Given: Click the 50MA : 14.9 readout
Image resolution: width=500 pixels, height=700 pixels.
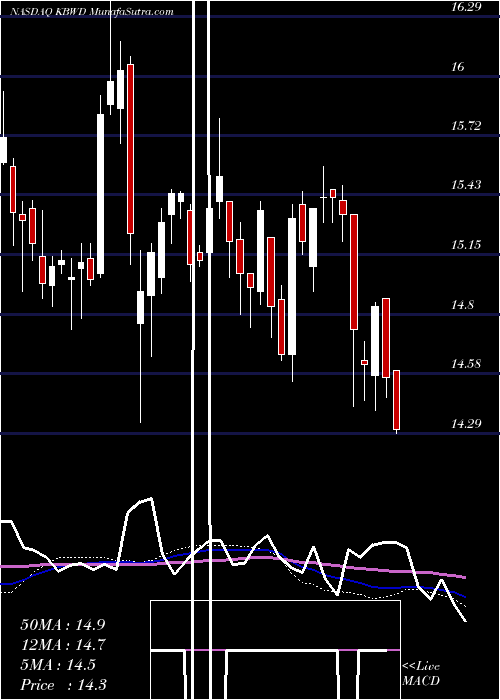Looking at the screenshot, I should [63, 624].
